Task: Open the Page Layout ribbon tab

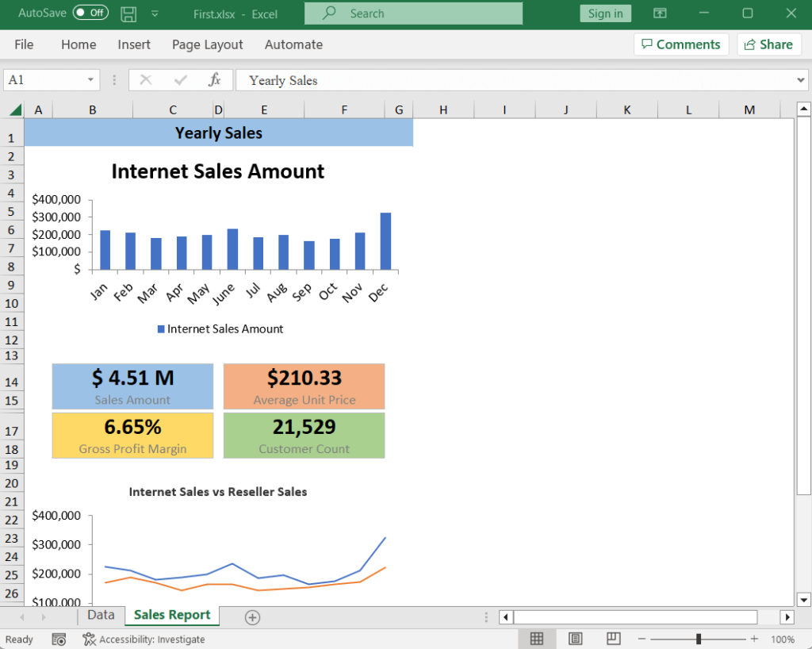Action: click(207, 45)
